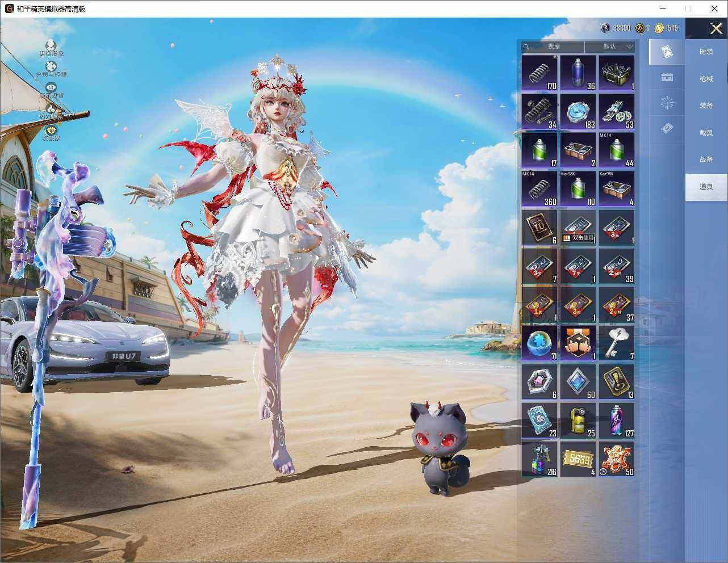Select the Kar98K green canister with count 110
728x563 pixels.
(x=578, y=188)
